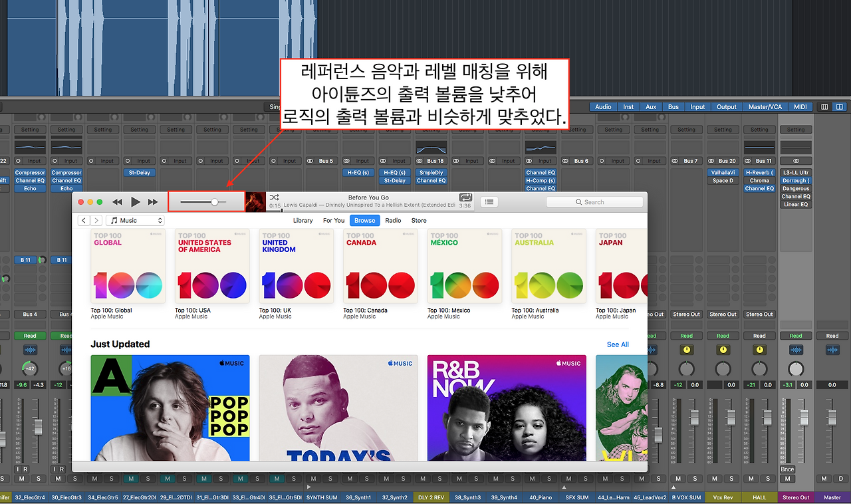Open the R&B Now playlist artwork

[507, 408]
